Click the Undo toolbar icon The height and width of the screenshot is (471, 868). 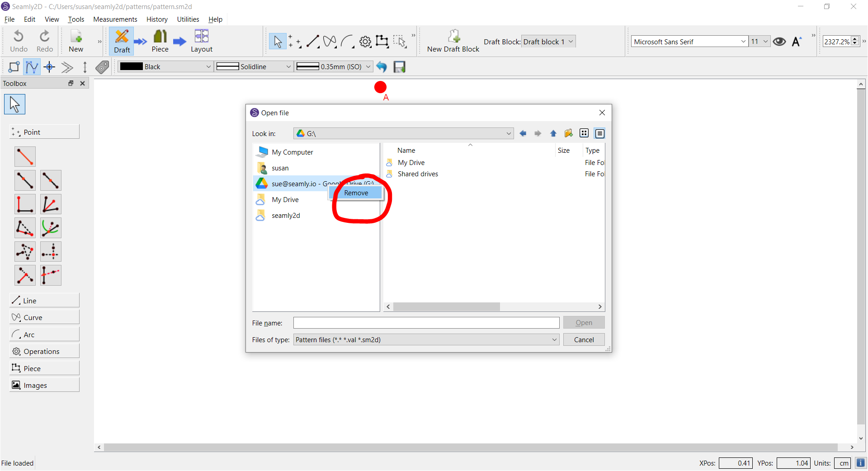(x=19, y=41)
